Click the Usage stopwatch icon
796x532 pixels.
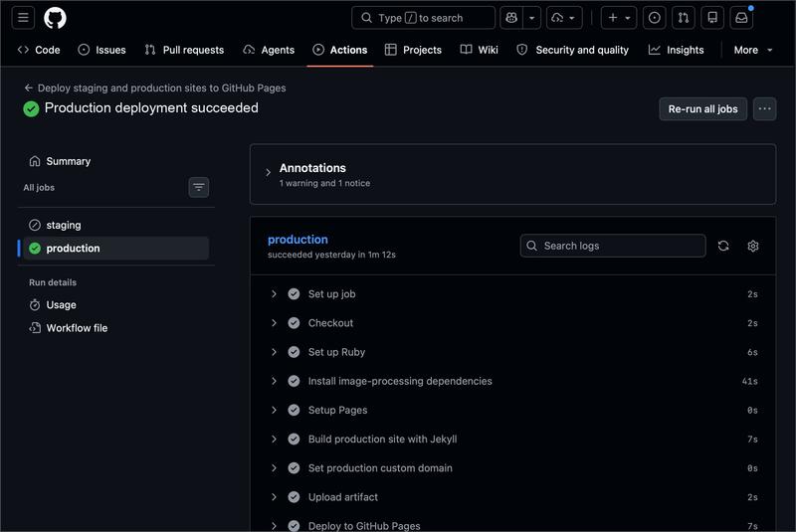35,305
